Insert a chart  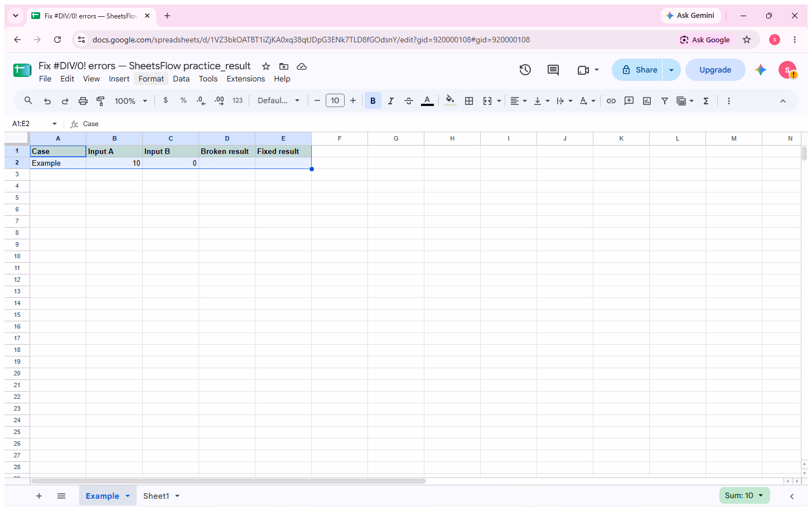click(x=647, y=101)
